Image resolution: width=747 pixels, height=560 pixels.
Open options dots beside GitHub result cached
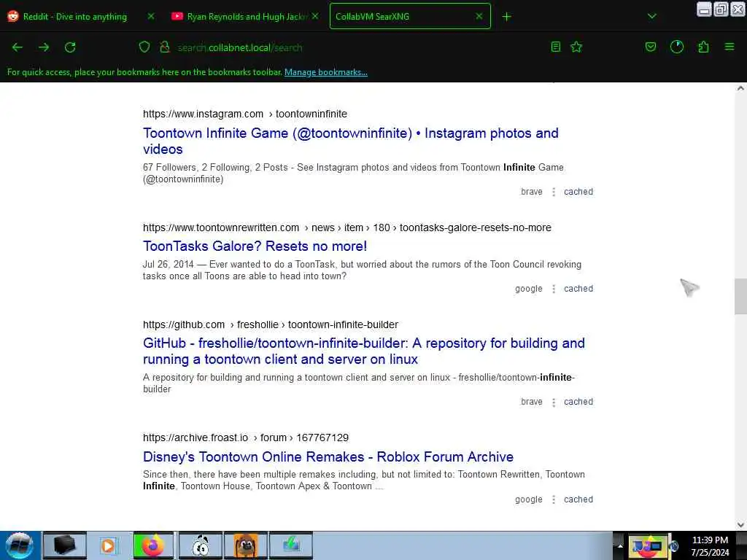(554, 402)
